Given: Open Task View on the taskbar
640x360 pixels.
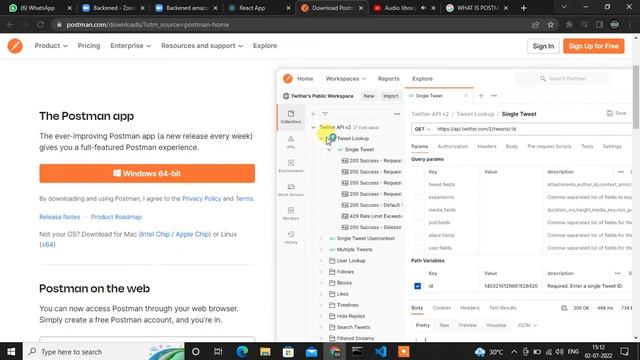Looking at the screenshot, I should pos(218,351).
